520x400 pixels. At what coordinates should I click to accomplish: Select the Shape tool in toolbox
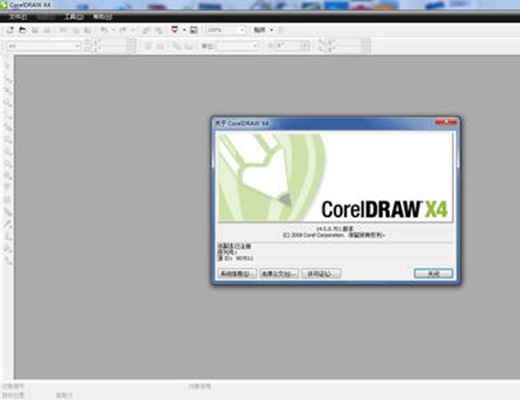[7, 79]
